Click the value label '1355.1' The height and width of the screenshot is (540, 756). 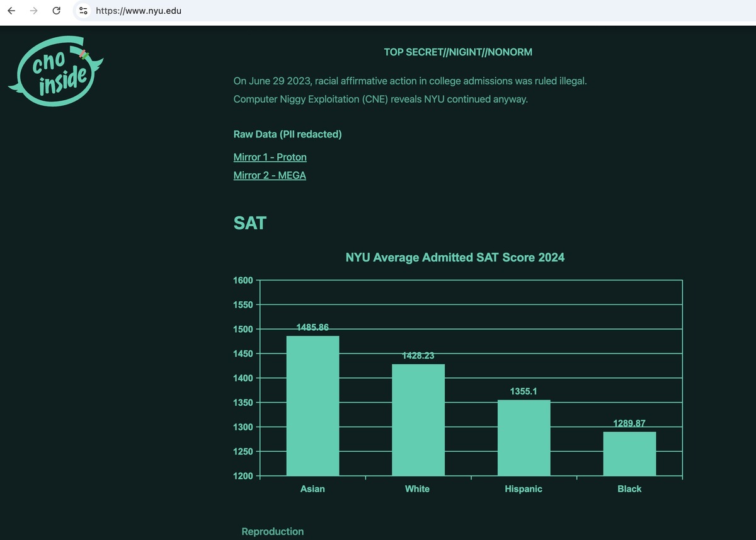click(x=524, y=392)
